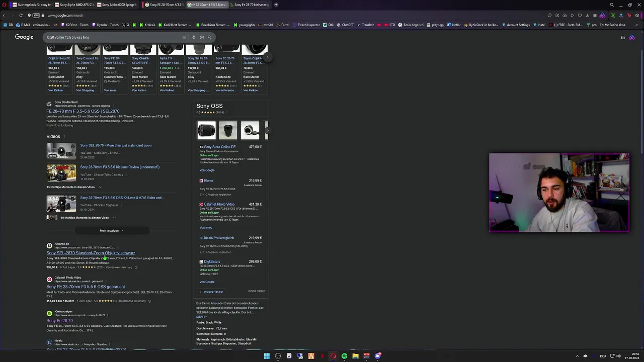
Task: Open the Sony Store Online DE offer
Action: pos(220,147)
